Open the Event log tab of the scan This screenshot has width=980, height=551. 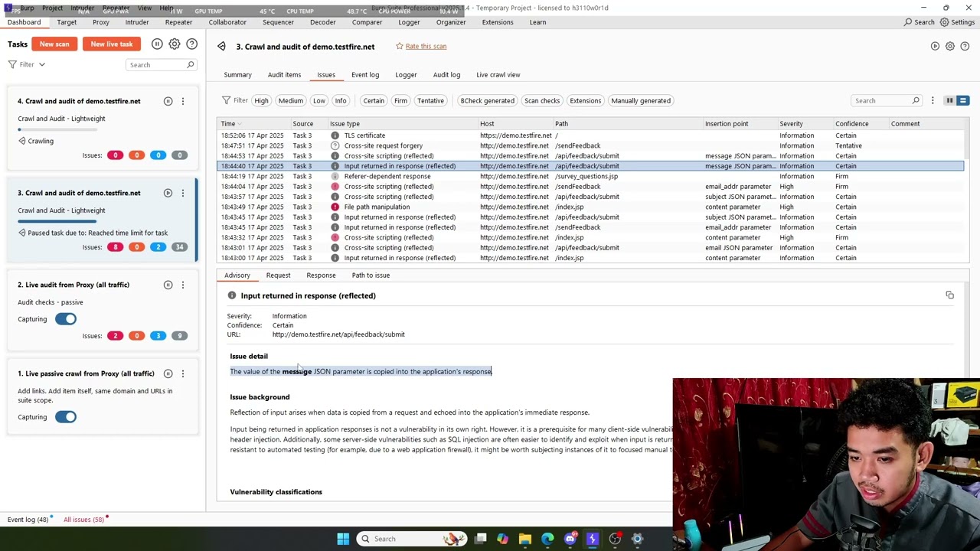[365, 75]
